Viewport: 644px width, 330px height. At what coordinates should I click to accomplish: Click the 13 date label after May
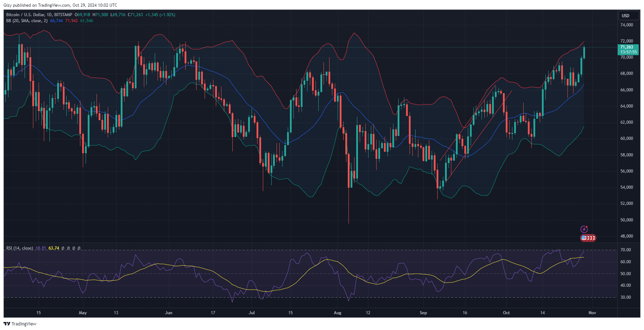(x=116, y=313)
